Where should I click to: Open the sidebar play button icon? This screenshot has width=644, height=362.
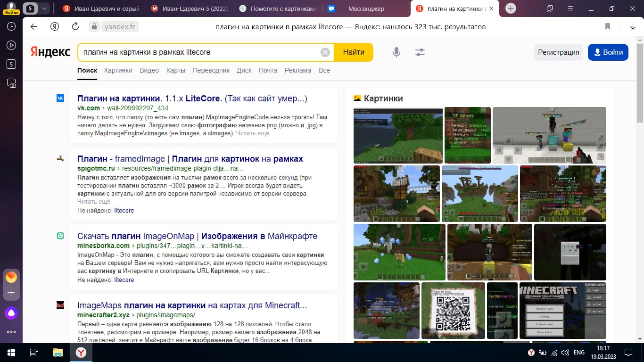pos(11,45)
